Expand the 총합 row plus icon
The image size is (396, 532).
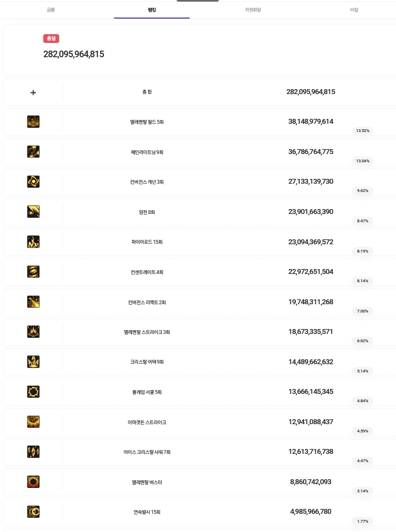(x=33, y=92)
